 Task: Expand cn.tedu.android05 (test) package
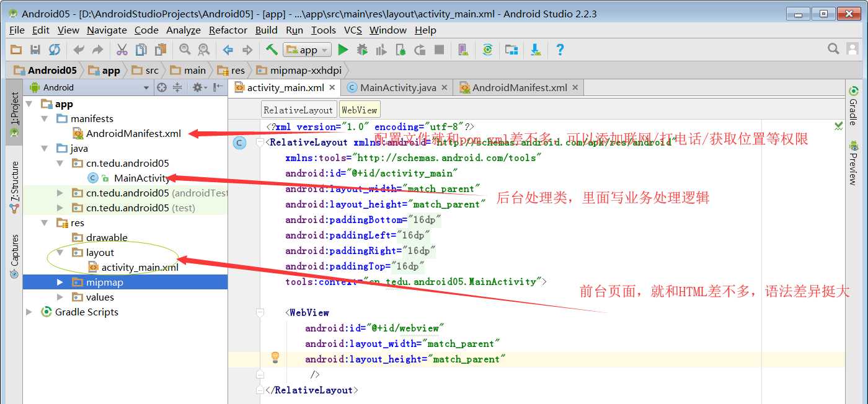click(x=60, y=208)
